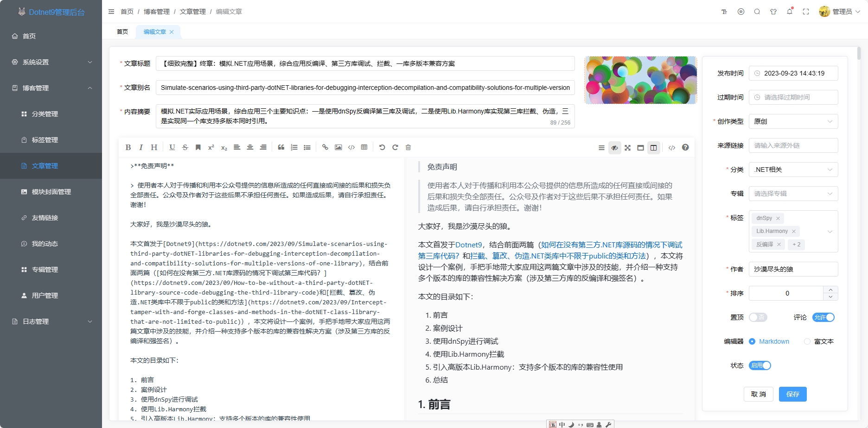Expand the 标签 tags dropdown arrow
Screen dimensions: 868x428
(x=830, y=232)
